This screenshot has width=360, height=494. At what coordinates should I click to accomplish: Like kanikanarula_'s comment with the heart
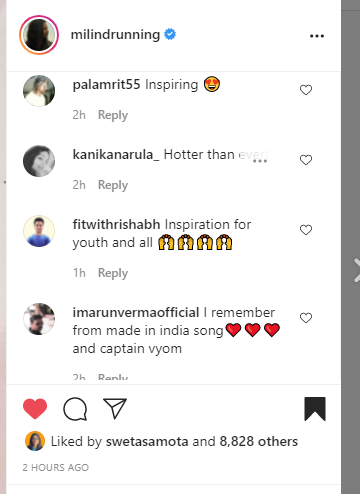(x=306, y=160)
